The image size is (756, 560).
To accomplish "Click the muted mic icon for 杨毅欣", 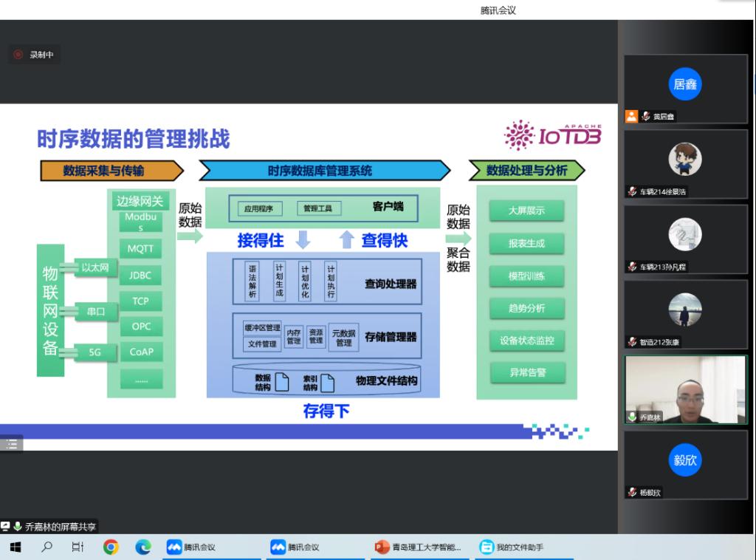I will (x=632, y=493).
